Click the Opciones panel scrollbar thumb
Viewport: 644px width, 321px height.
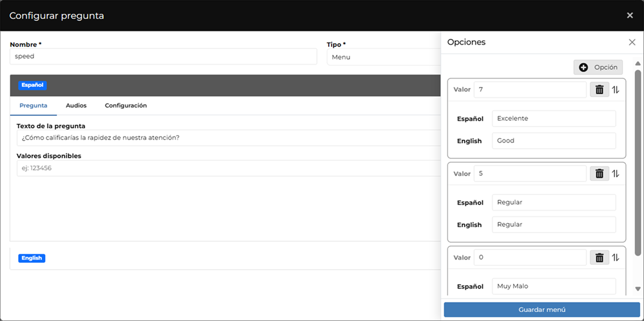[638, 163]
